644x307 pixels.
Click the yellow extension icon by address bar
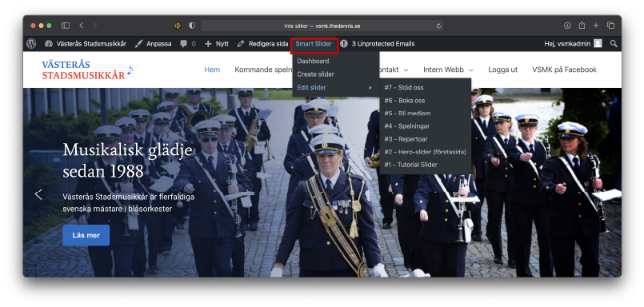click(178, 26)
